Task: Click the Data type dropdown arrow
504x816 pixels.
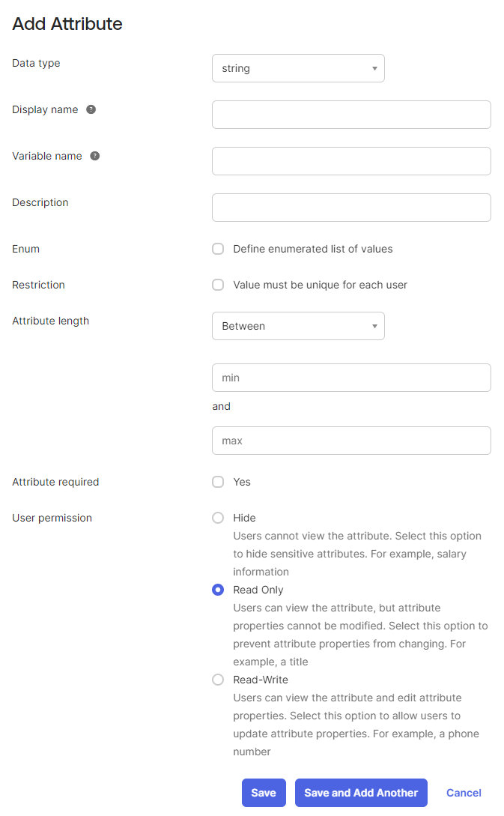Action: click(374, 69)
